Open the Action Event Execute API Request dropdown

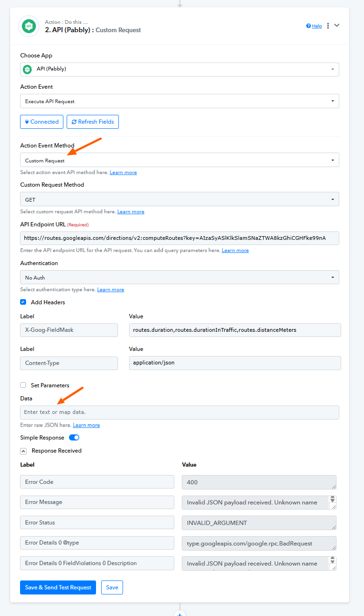(179, 101)
